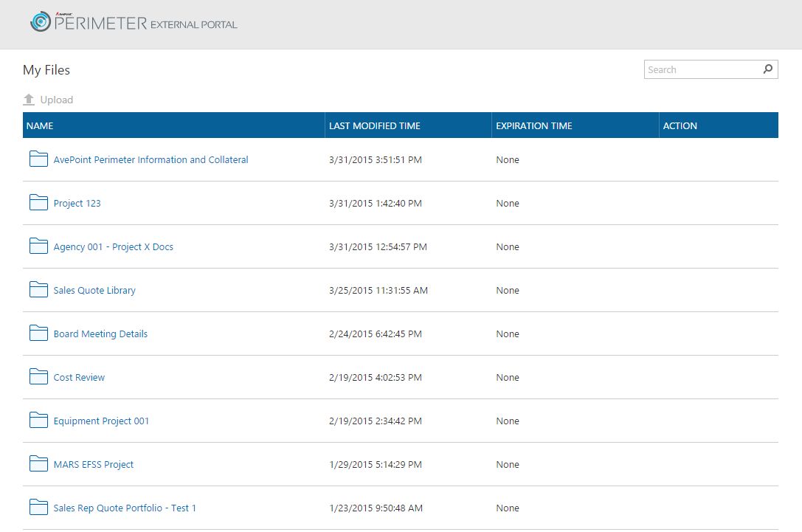This screenshot has height=532, width=802.
Task: Click the Perimeter External Portal logo
Action: coord(134,23)
